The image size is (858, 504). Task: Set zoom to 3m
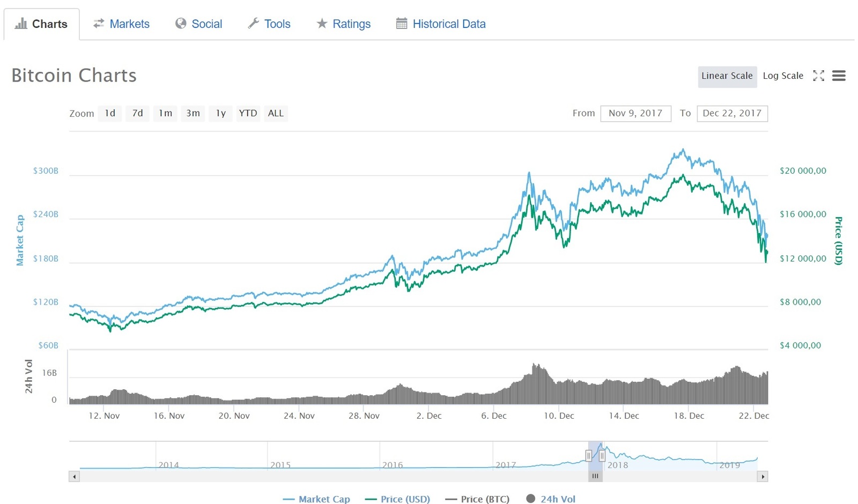point(193,113)
